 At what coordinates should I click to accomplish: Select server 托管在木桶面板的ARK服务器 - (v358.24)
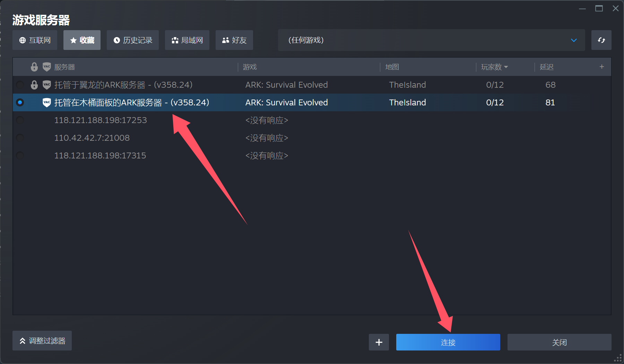coord(132,103)
